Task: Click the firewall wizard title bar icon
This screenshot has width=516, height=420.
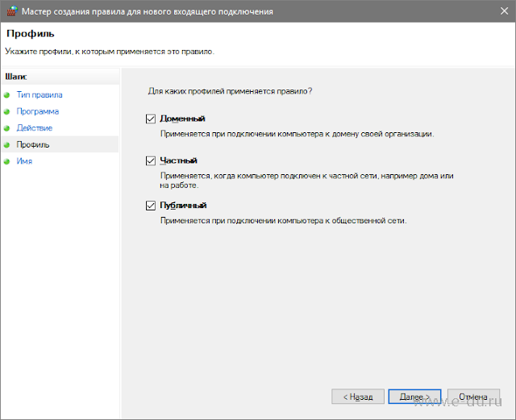Action: click(x=10, y=11)
